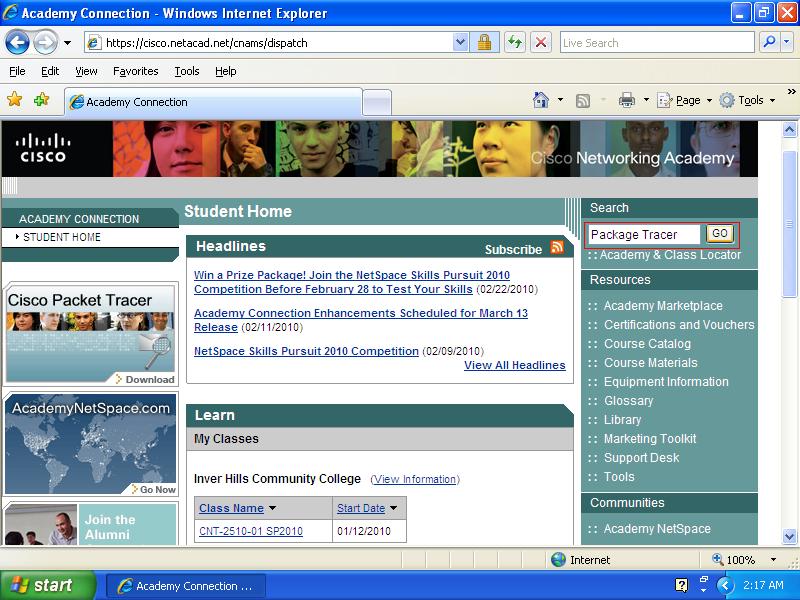
Task: Click the orange Subscribe RSS icon
Action: click(x=557, y=247)
